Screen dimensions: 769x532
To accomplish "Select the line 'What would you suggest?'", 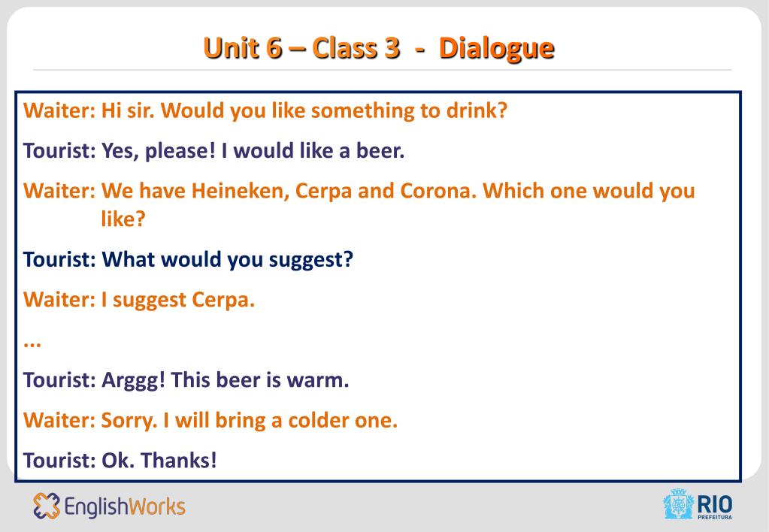I will 227,260.
